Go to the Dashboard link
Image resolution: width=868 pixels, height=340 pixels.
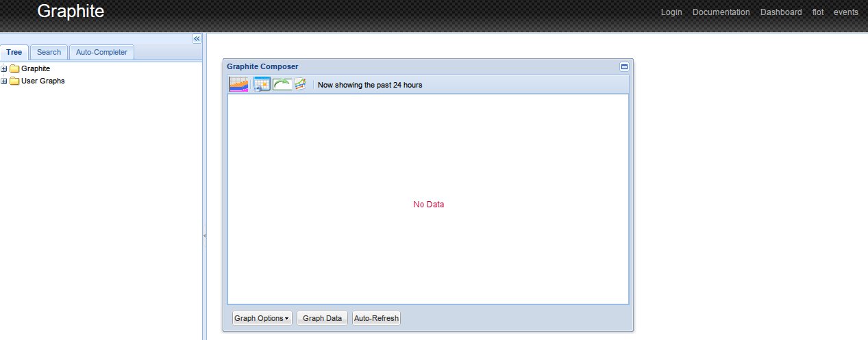[x=781, y=12]
